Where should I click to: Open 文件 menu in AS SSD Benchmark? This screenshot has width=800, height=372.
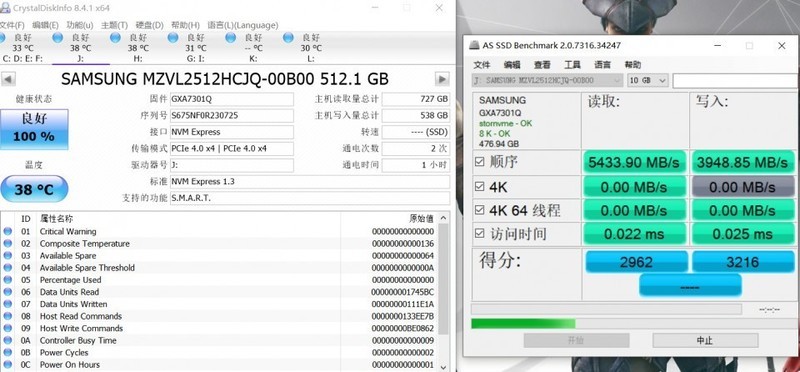pos(482,65)
